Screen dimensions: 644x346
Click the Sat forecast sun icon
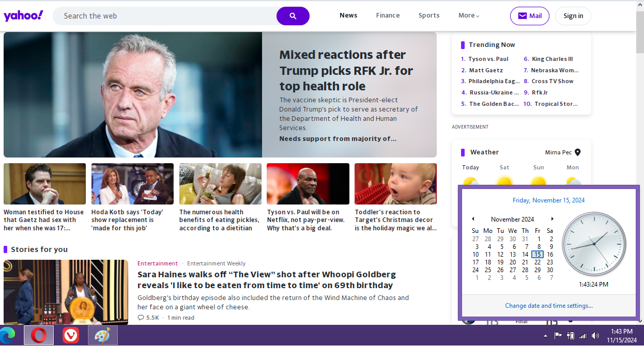pos(504,181)
